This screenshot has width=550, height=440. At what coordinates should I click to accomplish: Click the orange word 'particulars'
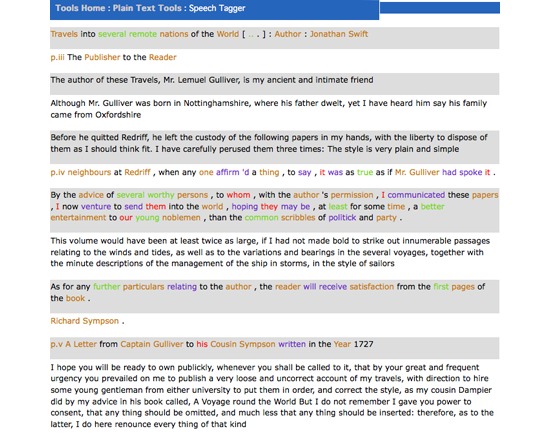[x=143, y=287]
